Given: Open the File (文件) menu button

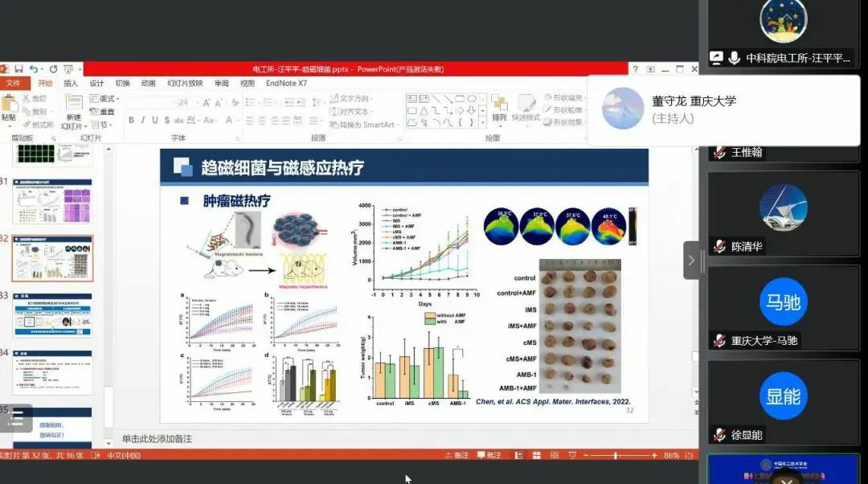Looking at the screenshot, I should [x=14, y=83].
